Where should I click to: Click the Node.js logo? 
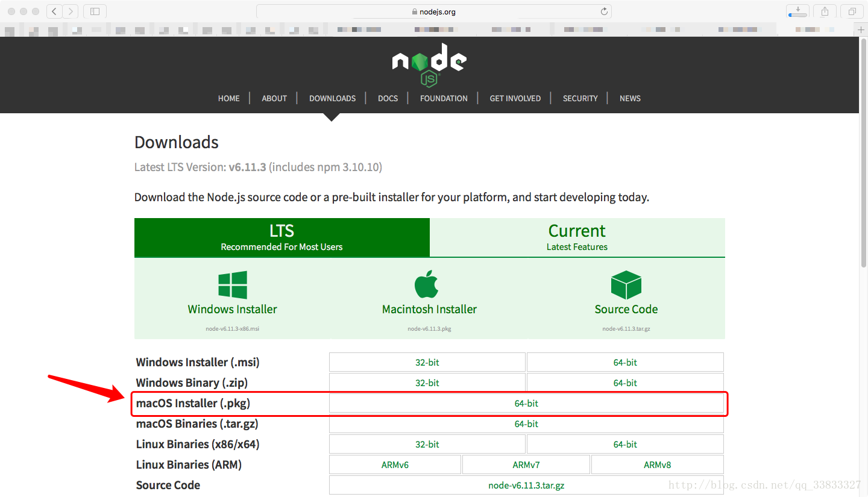point(429,65)
